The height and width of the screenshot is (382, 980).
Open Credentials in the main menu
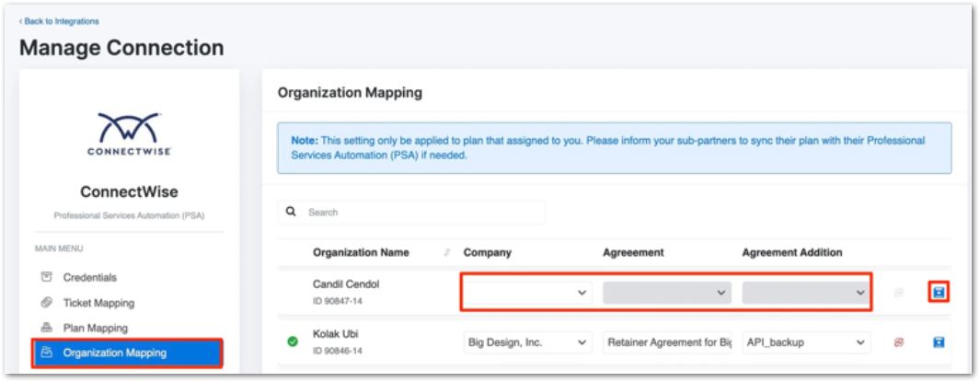coord(89,277)
